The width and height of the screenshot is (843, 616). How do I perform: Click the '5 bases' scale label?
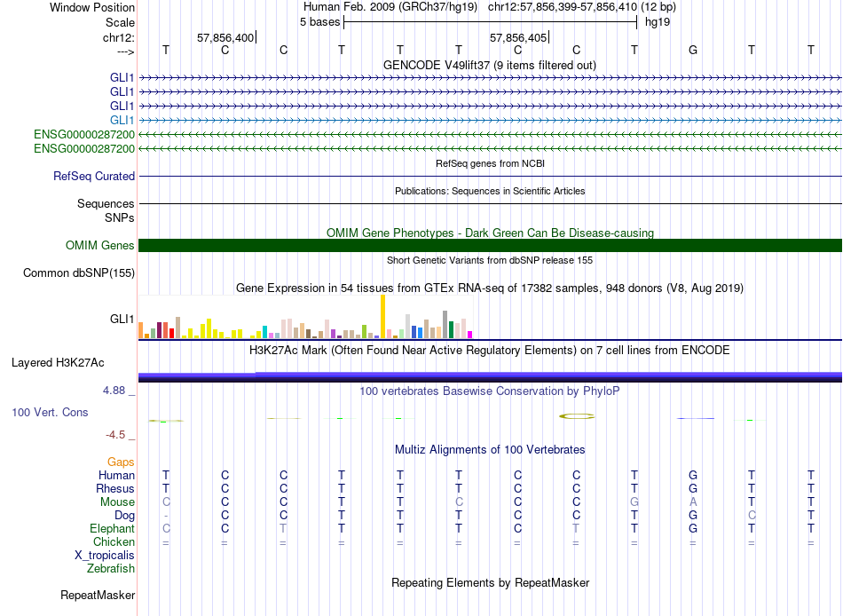coord(319,22)
